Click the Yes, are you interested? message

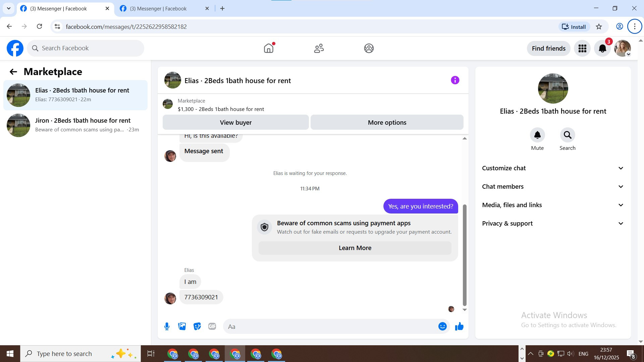click(421, 206)
